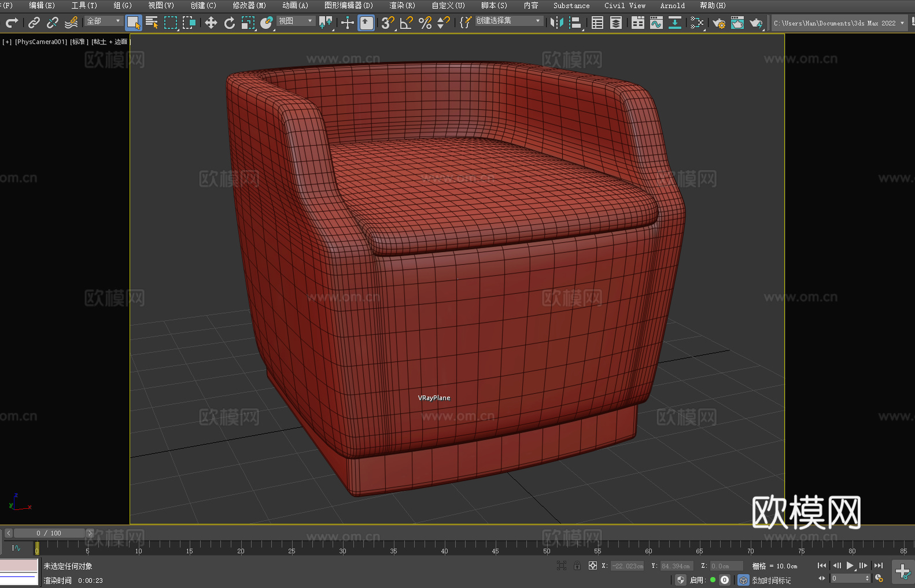Screen dimensions: 915x588
Task: Activate the Select and Rotate tool
Action: point(230,23)
